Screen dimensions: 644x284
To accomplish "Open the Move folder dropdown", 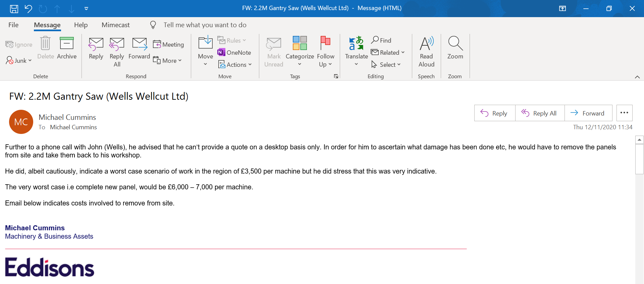I will [206, 51].
